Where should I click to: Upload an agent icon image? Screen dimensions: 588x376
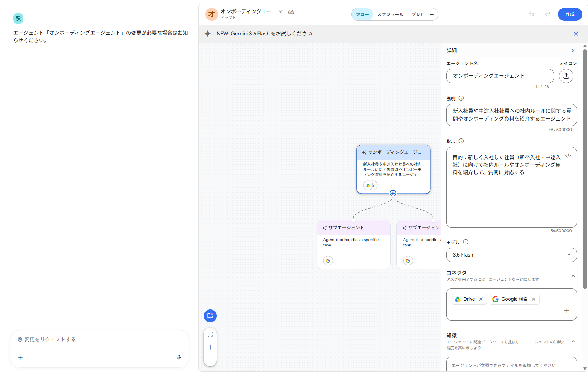coord(566,76)
